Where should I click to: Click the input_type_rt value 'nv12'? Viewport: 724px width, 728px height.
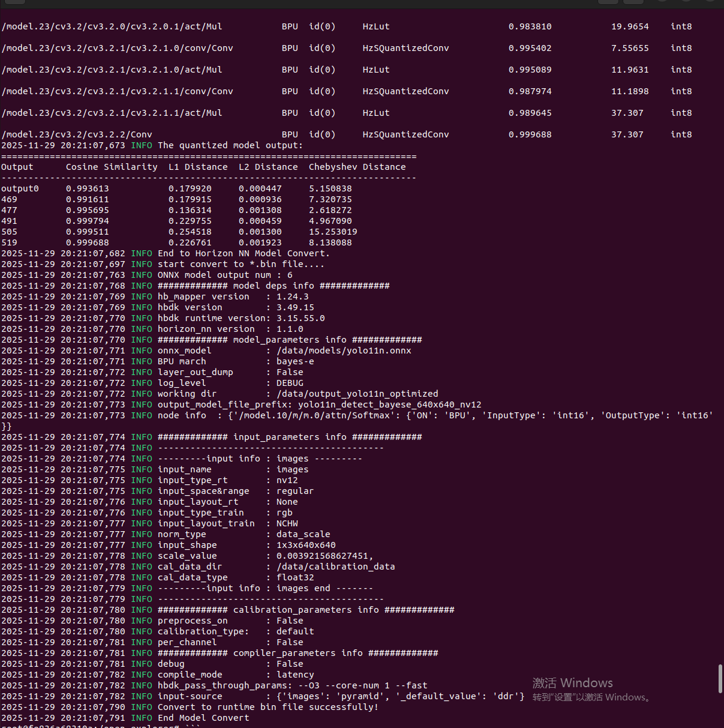(287, 480)
